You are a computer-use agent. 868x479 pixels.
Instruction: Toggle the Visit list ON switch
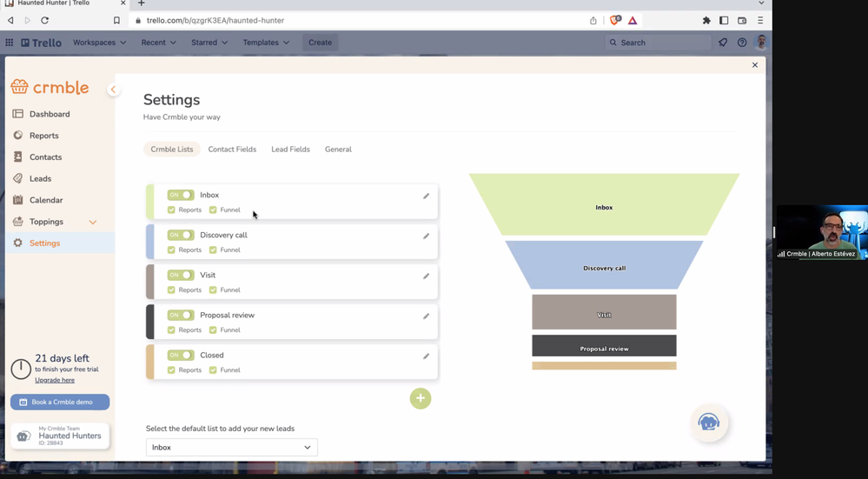pyautogui.click(x=181, y=275)
